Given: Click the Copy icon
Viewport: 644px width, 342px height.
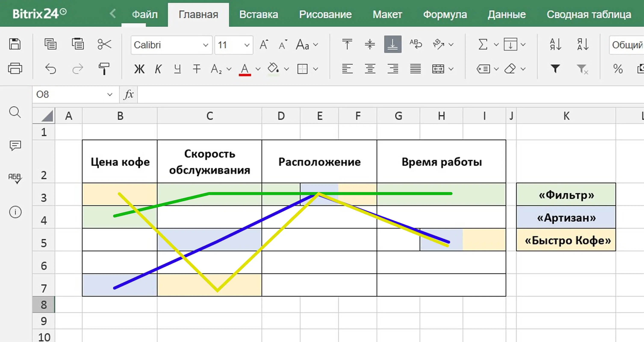Looking at the screenshot, I should click(50, 44).
